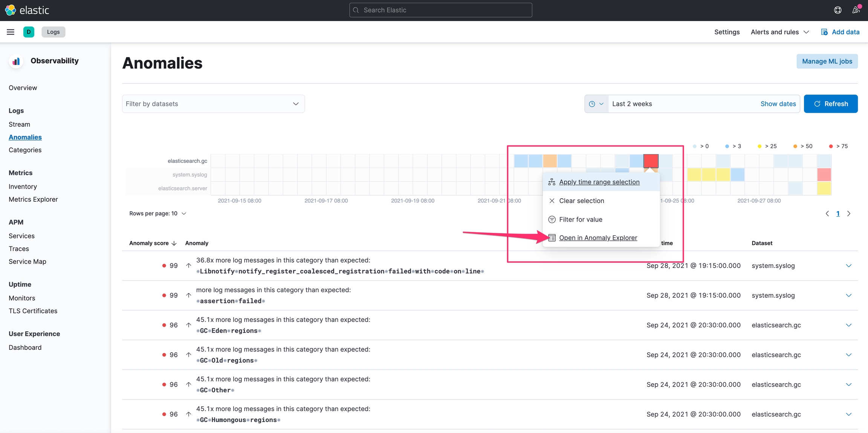Expand the GC Eden regions row
The image size is (868, 433).
point(848,325)
